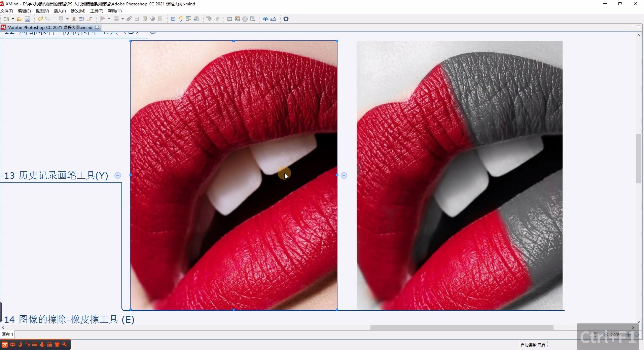Viewport: 644px width, 350px height.
Task: Collapse the topic 13 历史记录画笔工具 branch
Action: point(118,175)
